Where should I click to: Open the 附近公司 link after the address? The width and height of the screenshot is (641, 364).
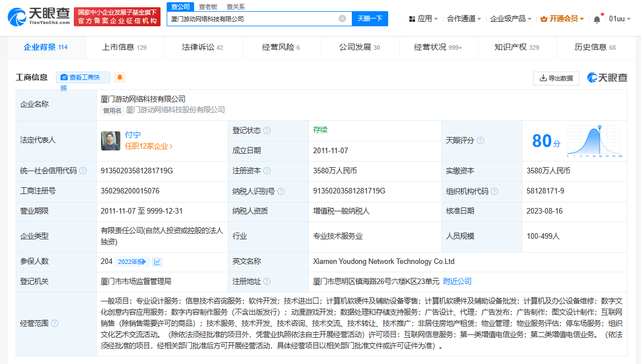click(457, 281)
